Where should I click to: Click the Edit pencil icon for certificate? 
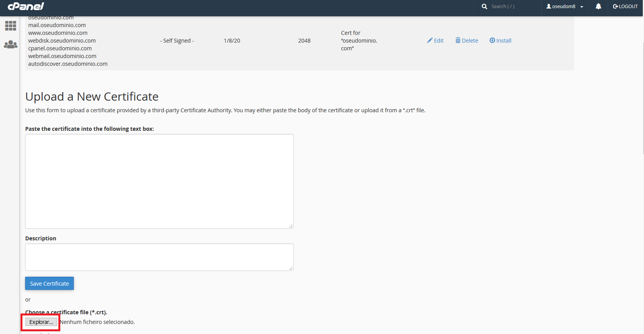[430, 41]
